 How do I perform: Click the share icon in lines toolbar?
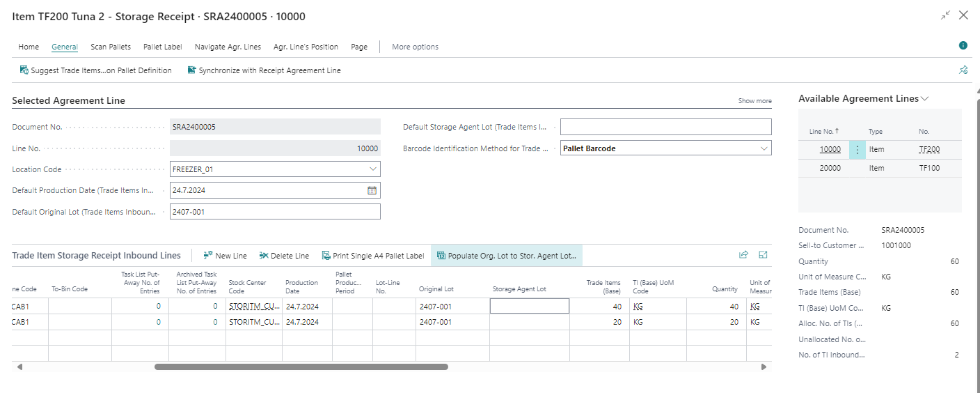click(743, 256)
